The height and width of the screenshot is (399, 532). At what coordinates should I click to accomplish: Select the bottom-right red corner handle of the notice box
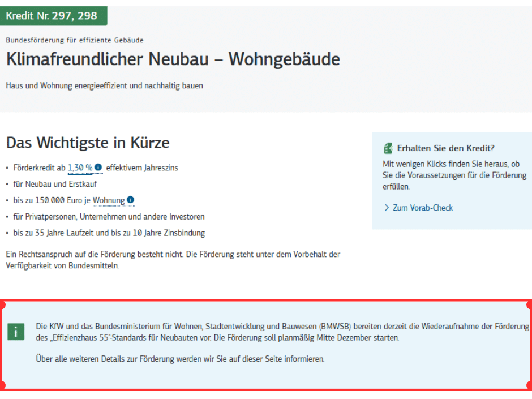(x=529, y=386)
